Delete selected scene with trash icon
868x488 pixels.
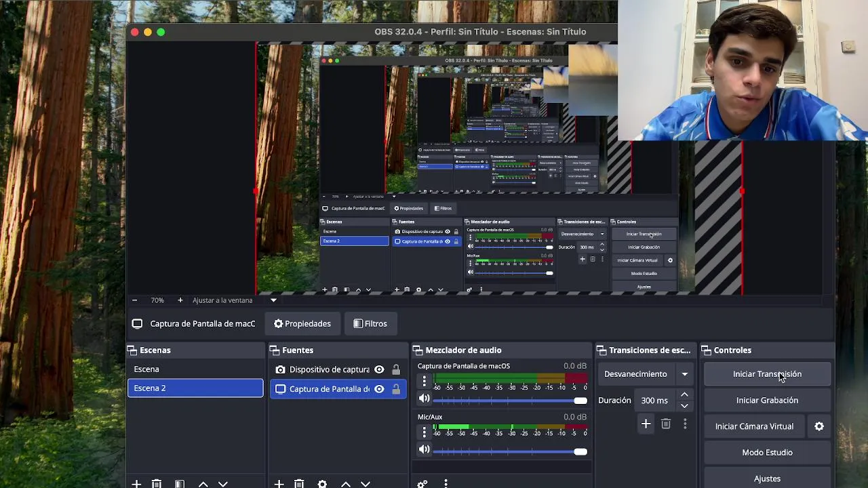(157, 483)
